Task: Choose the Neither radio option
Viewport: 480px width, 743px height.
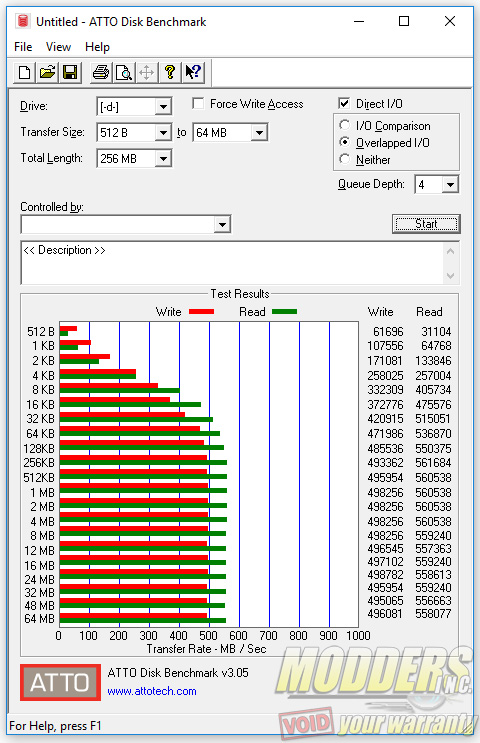Action: coord(344,160)
